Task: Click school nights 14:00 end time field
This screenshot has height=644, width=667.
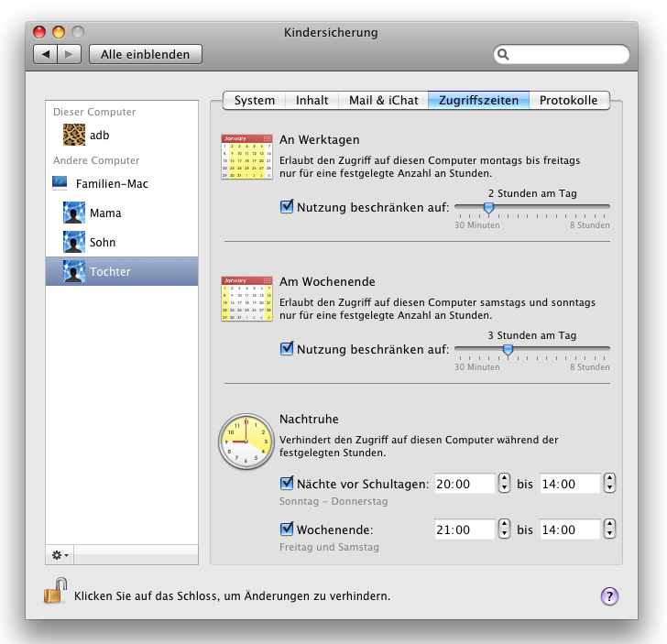Action: (x=570, y=483)
